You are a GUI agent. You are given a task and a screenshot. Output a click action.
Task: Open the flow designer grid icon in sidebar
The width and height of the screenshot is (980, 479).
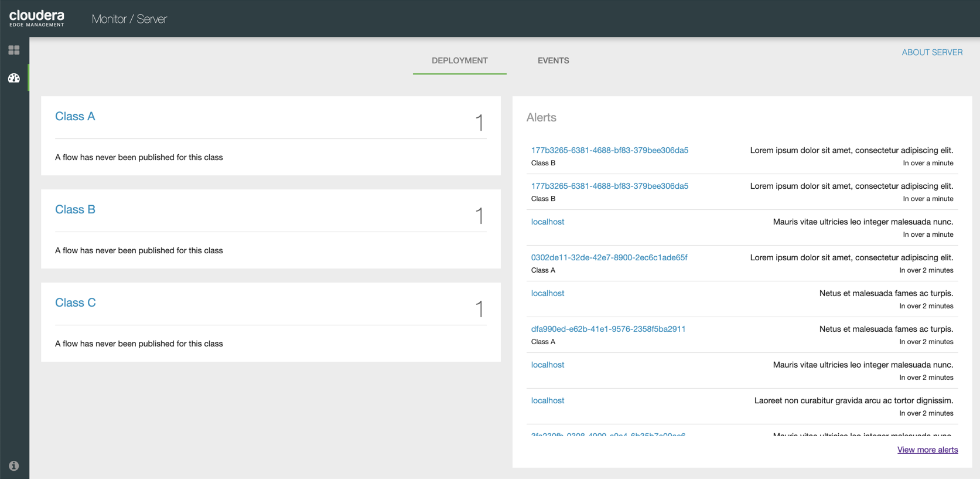(14, 50)
